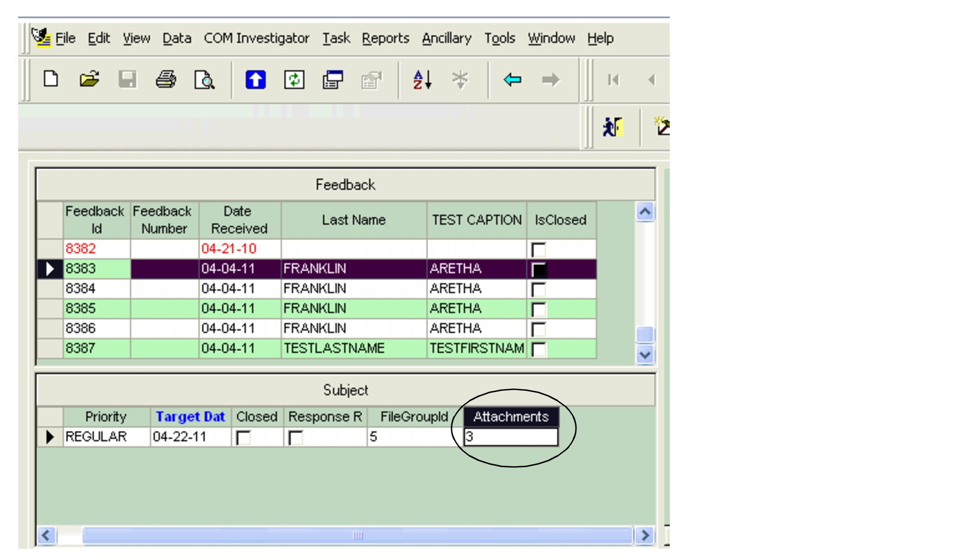
Task: Click the Target Dat column header
Action: [x=191, y=416]
